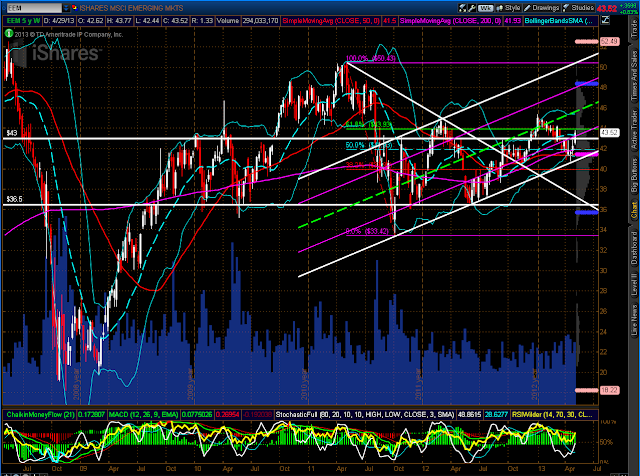
Task: Click the 100.0% ($50.43) Fibonacci label
Action: point(371,58)
